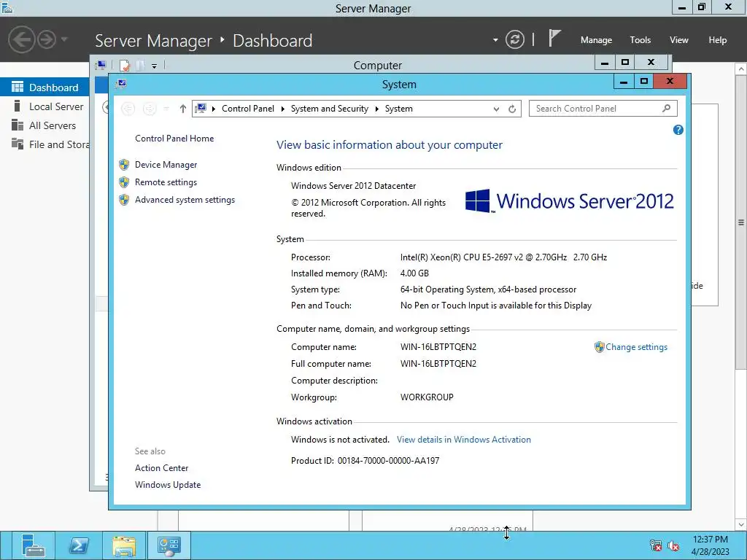Viewport: 747px width, 560px height.
Task: Open Computer window quick access toolbar dropdown
Action: tap(155, 66)
